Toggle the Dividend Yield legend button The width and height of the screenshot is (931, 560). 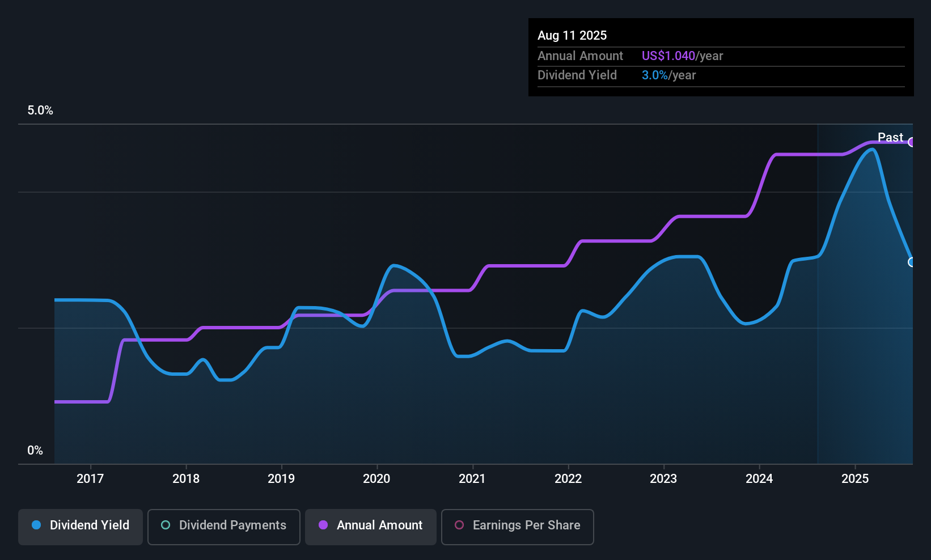81,526
